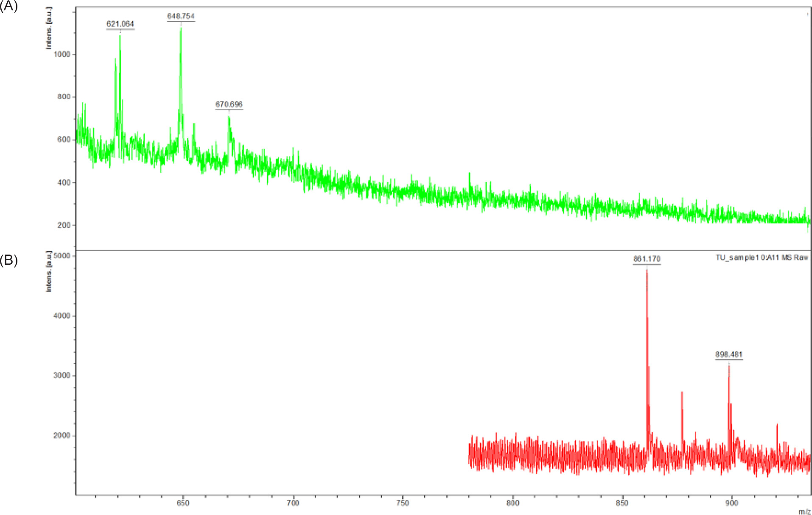Click the 621.064 peak label
This screenshot has width=812, height=515.
[120, 24]
